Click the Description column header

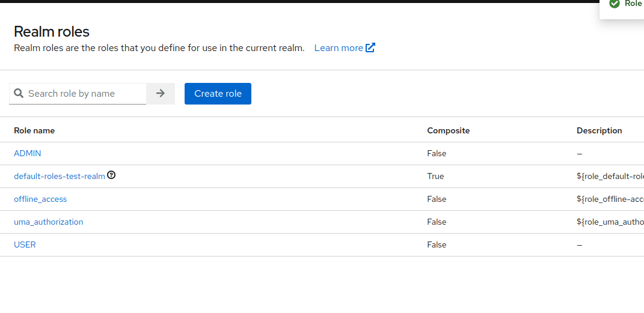pos(599,130)
